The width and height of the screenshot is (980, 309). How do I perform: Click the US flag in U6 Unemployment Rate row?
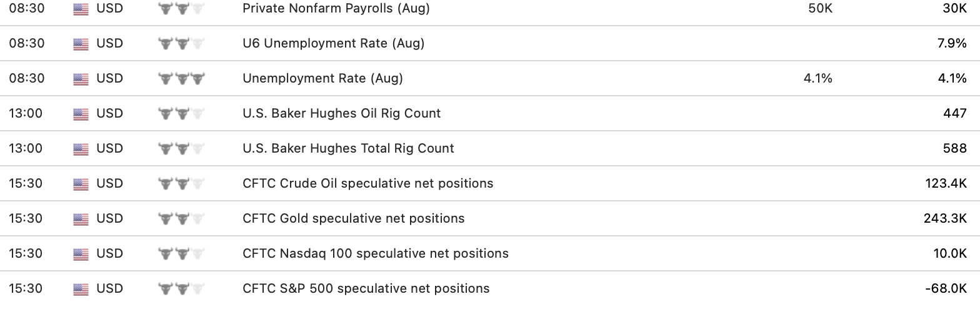tap(81, 44)
